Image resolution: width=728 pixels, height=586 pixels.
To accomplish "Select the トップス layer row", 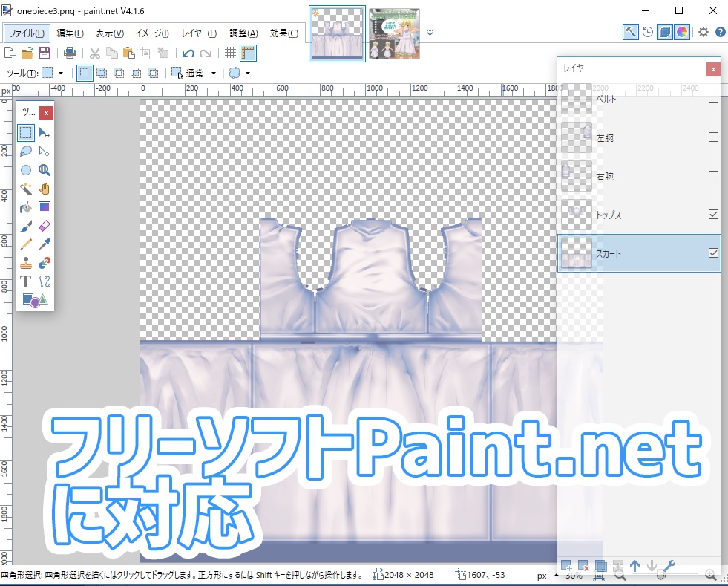I will pyautogui.click(x=639, y=214).
